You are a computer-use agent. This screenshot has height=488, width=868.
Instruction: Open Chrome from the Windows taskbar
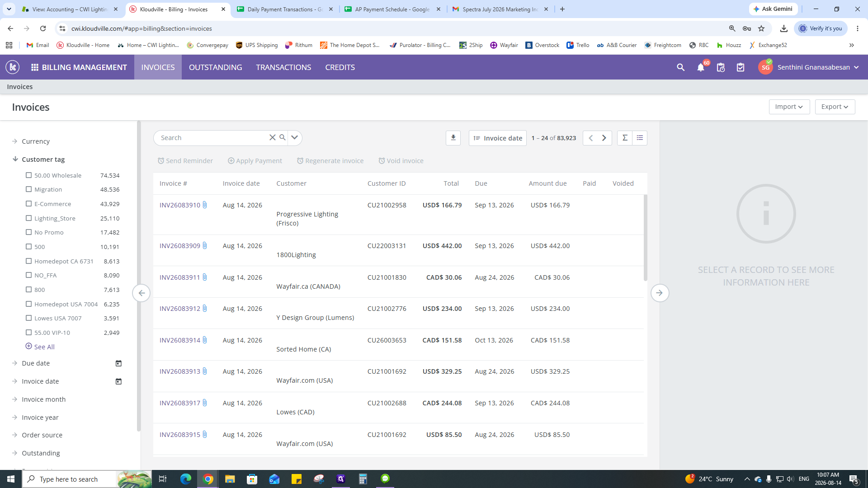[x=208, y=479]
